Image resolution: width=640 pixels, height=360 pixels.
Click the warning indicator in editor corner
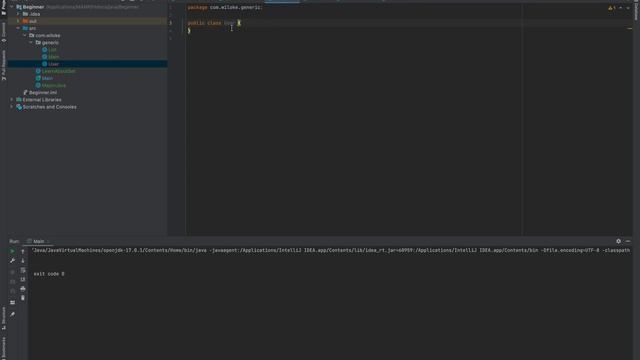tap(611, 8)
